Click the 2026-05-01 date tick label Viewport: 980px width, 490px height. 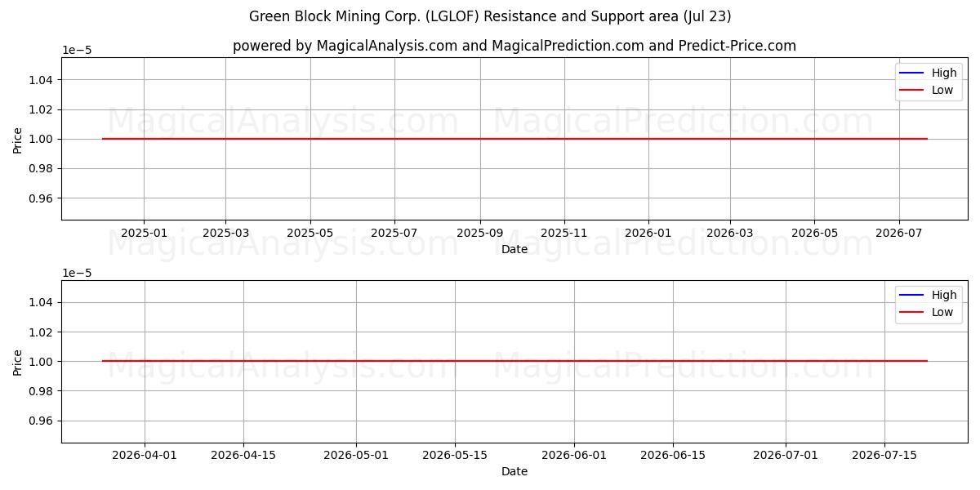point(356,456)
